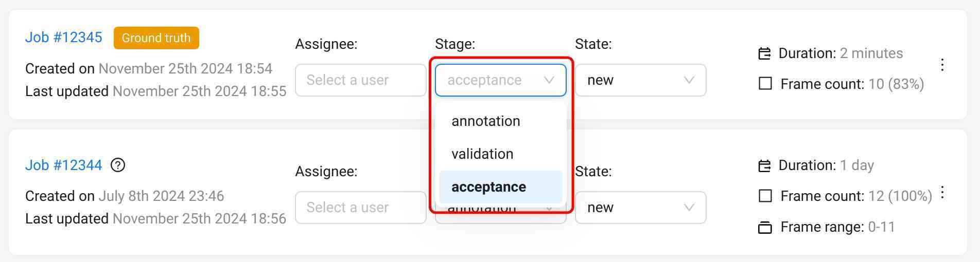Screen dimensions: 980x262
Task: Open actions menu for Job #12344
Action: coord(942,193)
